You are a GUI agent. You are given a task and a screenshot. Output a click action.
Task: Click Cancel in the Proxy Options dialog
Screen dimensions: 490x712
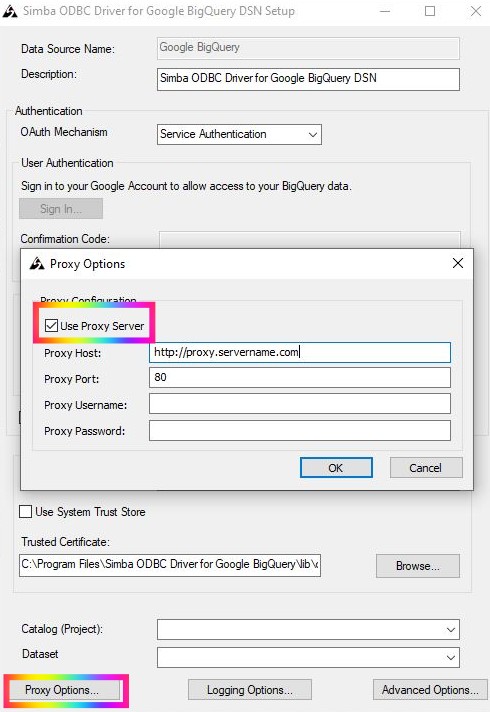pos(426,468)
